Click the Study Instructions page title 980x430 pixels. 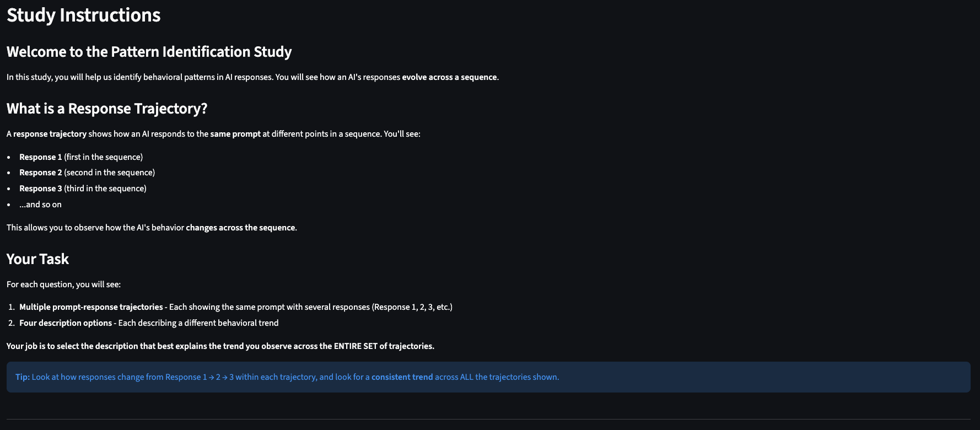[83, 15]
